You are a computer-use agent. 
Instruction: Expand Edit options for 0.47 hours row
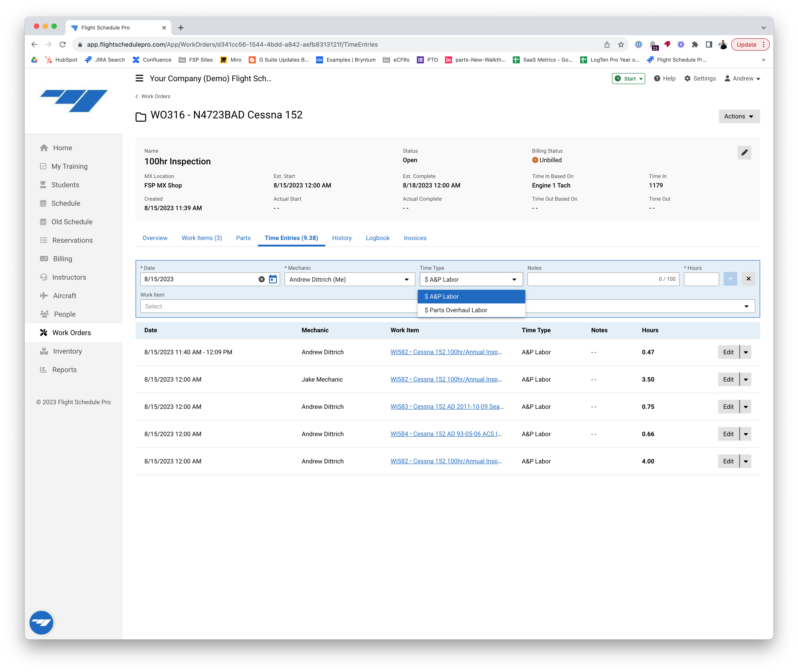point(745,352)
